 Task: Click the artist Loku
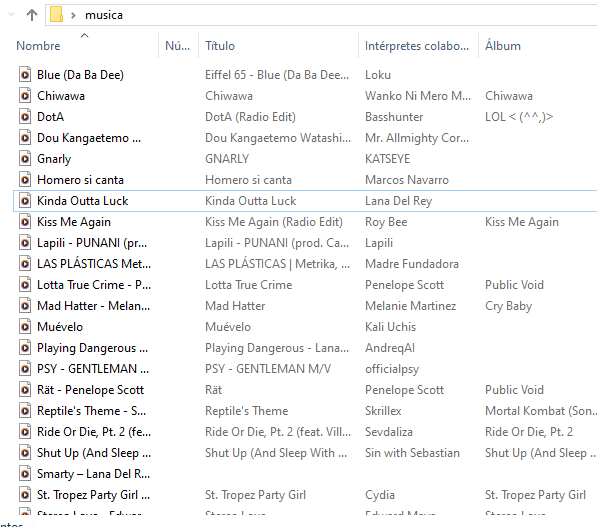378,75
